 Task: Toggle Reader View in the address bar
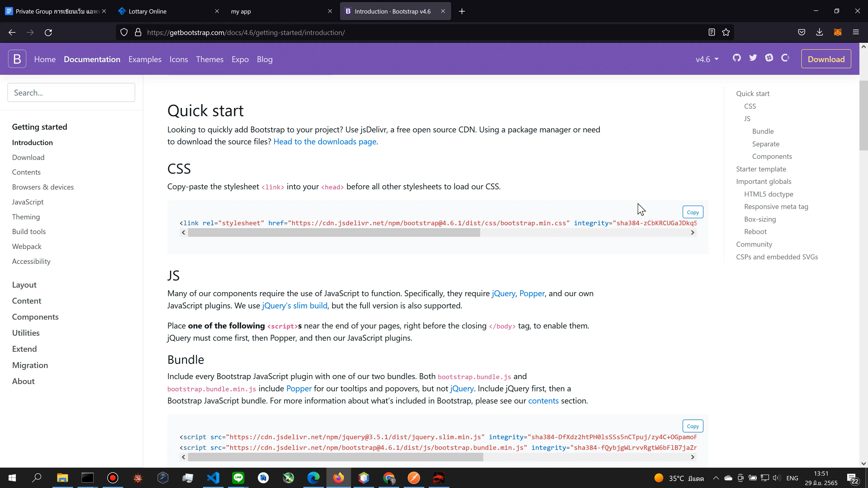click(711, 32)
